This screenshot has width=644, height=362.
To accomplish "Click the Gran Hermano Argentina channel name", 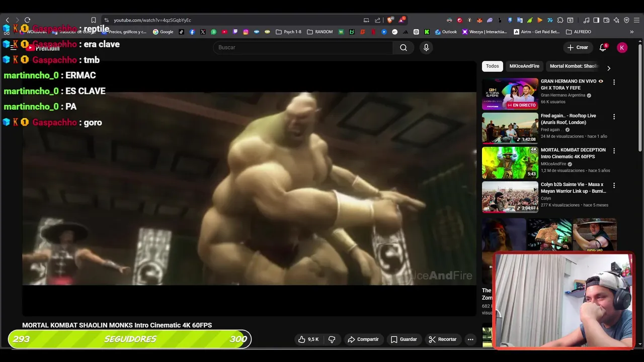I will coord(563,95).
